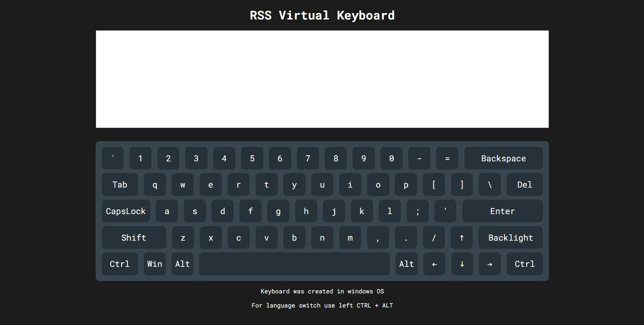Screen dimensions: 644x325
Task: Click the number 8 key
Action: (336, 158)
